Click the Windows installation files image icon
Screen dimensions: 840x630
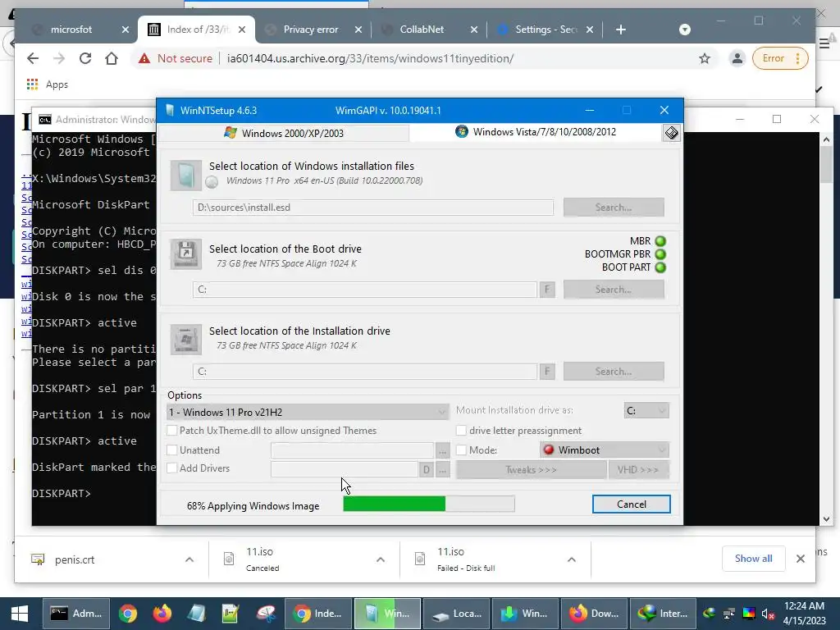coord(186,176)
